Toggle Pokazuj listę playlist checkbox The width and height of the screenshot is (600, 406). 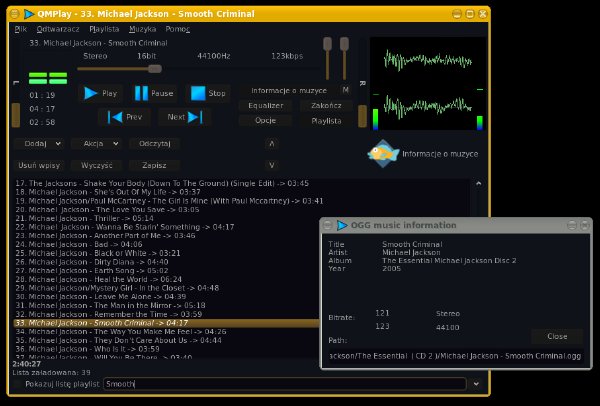click(x=17, y=384)
